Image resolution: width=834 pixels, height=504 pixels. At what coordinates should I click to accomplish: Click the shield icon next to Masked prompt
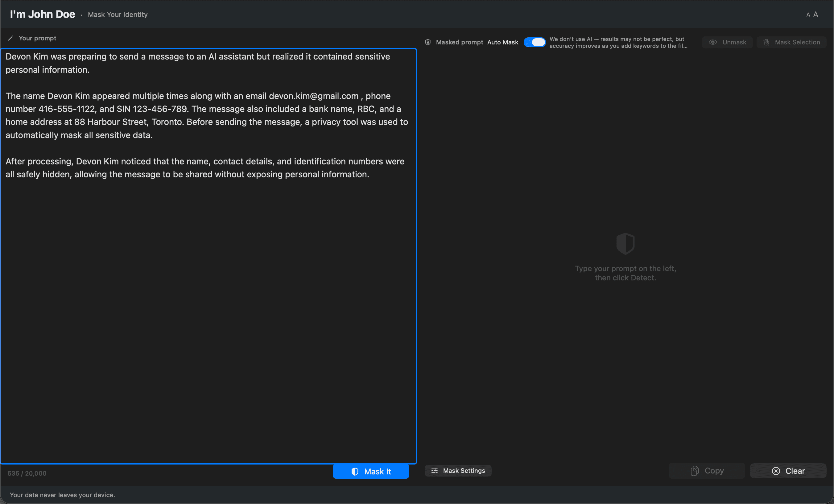428,42
